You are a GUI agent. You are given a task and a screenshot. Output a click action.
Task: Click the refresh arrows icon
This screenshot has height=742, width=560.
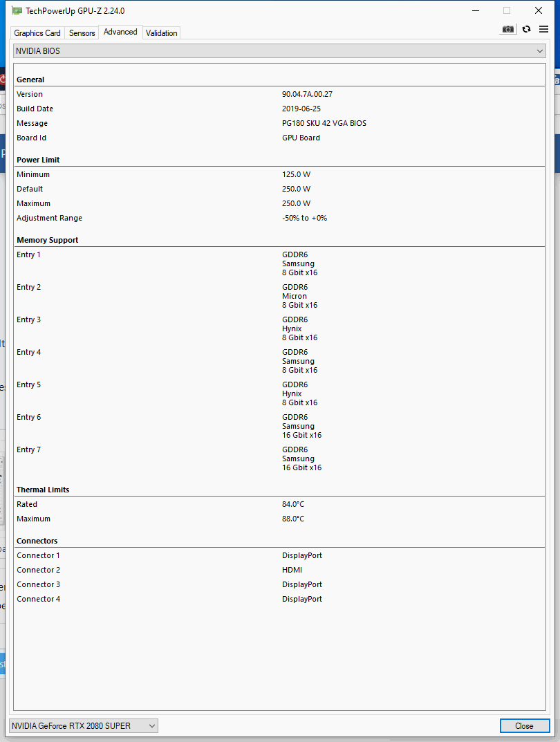(526, 29)
